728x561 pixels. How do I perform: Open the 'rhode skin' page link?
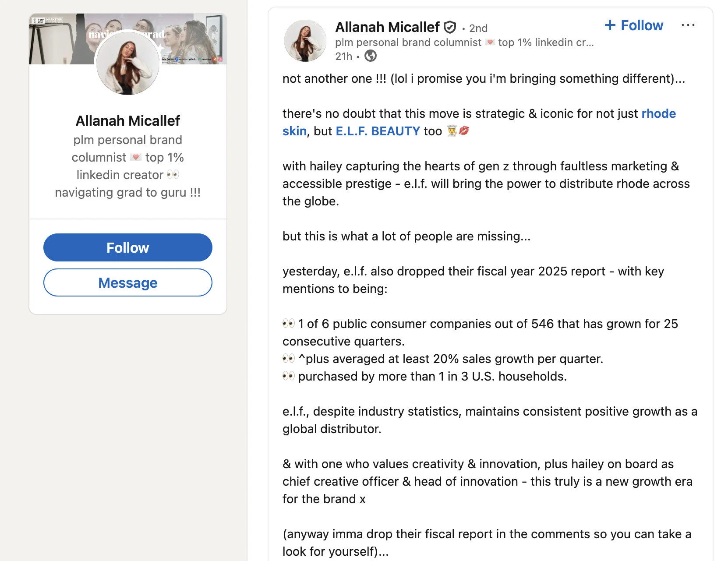click(658, 113)
